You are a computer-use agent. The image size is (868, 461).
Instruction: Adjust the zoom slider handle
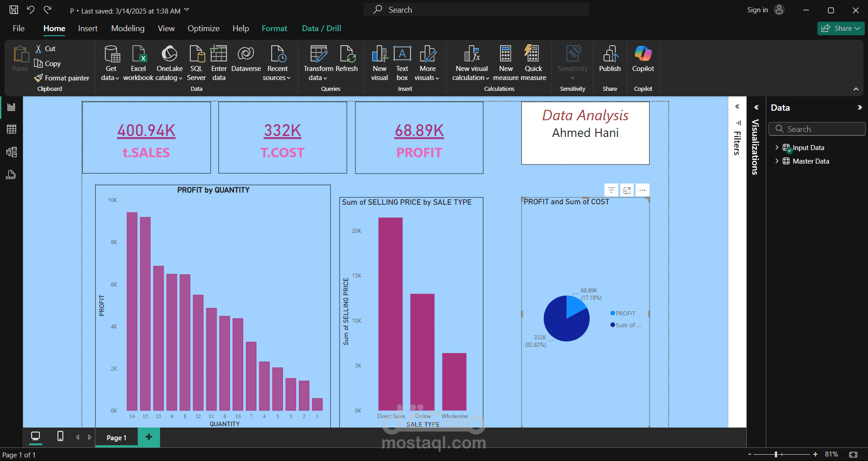click(776, 454)
